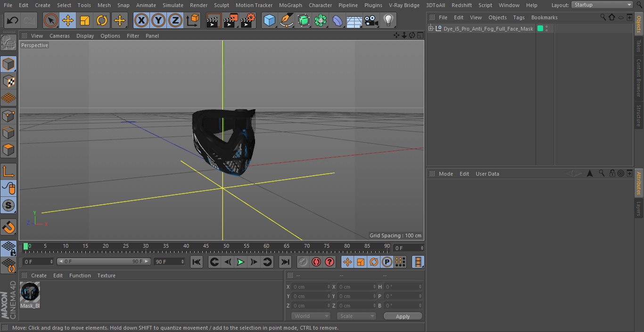
Task: Adjust the H rotation field stepper
Action: pyautogui.click(x=421, y=287)
